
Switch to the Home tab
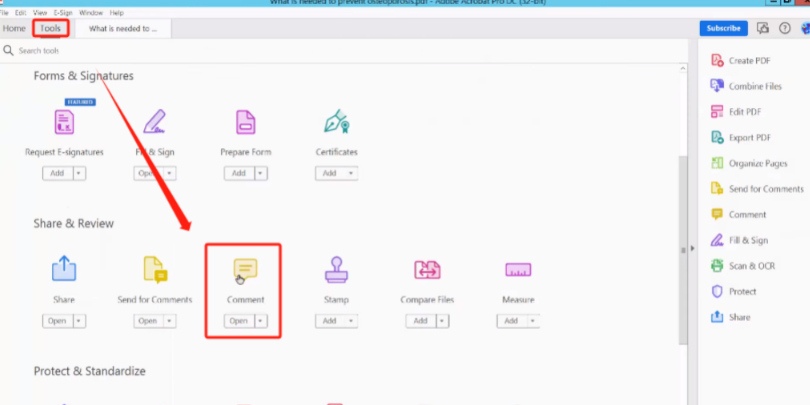pos(14,28)
